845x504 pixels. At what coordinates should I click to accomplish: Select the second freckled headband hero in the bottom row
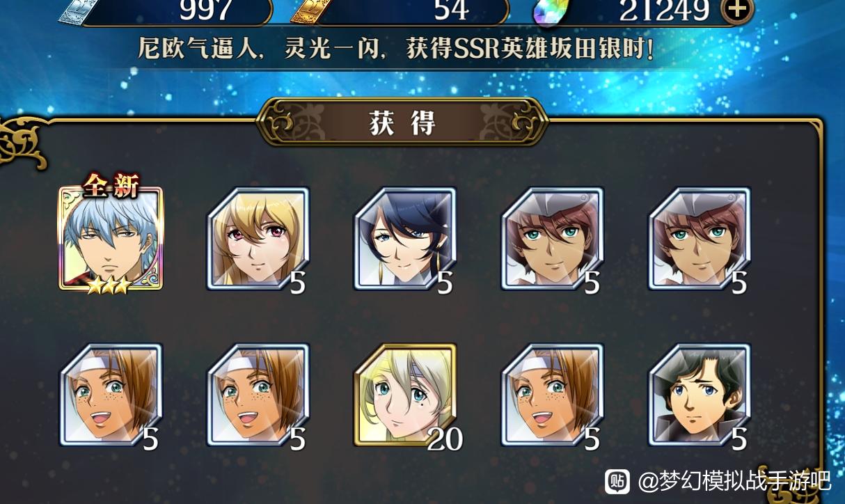(x=258, y=395)
